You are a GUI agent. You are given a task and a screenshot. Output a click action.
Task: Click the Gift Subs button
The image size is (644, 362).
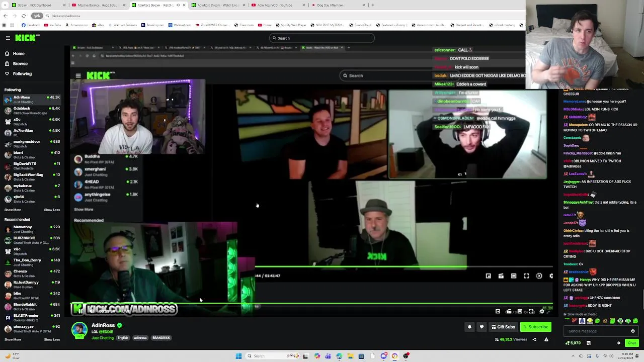pyautogui.click(x=503, y=327)
